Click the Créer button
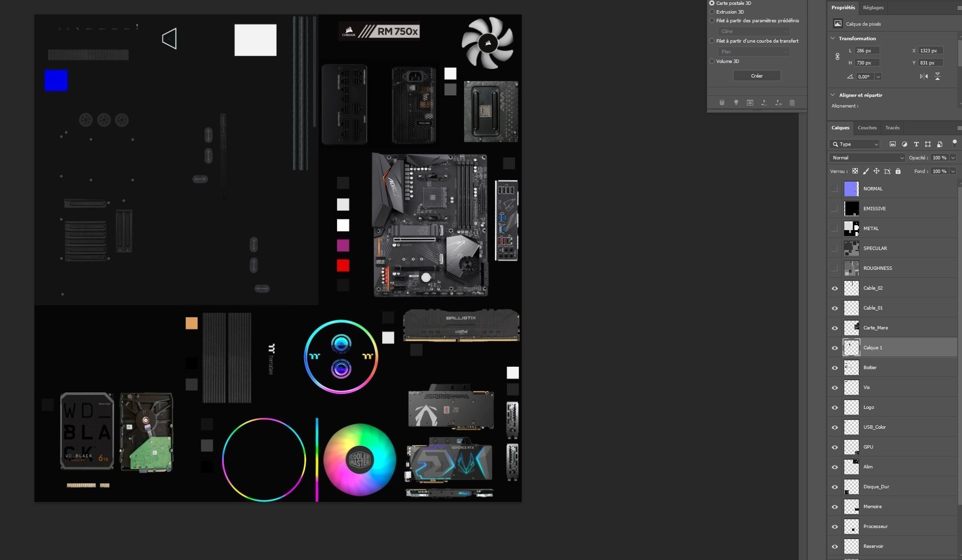 click(x=757, y=76)
